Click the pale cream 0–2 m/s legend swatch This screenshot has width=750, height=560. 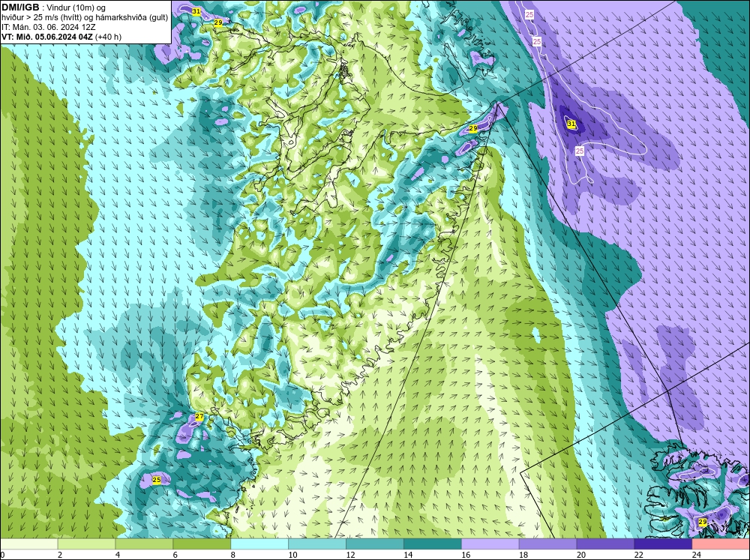(28, 544)
